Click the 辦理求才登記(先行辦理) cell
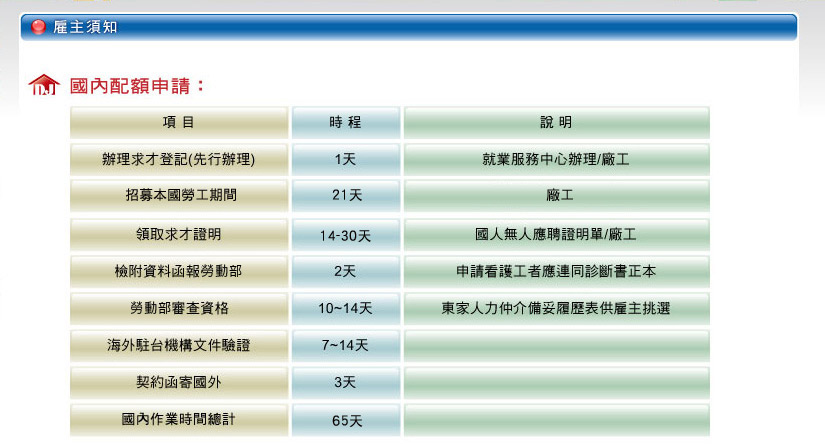 point(178,159)
